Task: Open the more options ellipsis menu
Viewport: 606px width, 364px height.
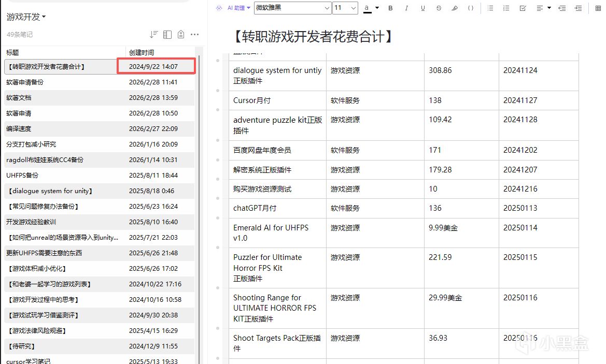Action: pos(195,34)
